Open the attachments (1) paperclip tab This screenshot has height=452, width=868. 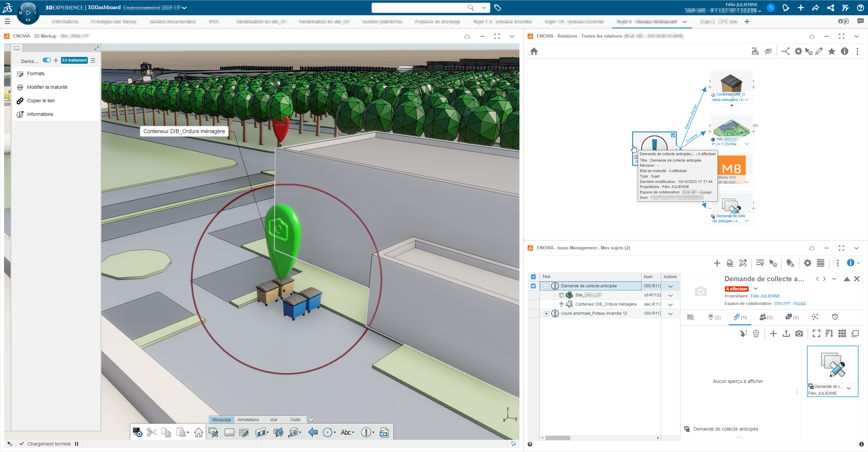[x=740, y=317]
